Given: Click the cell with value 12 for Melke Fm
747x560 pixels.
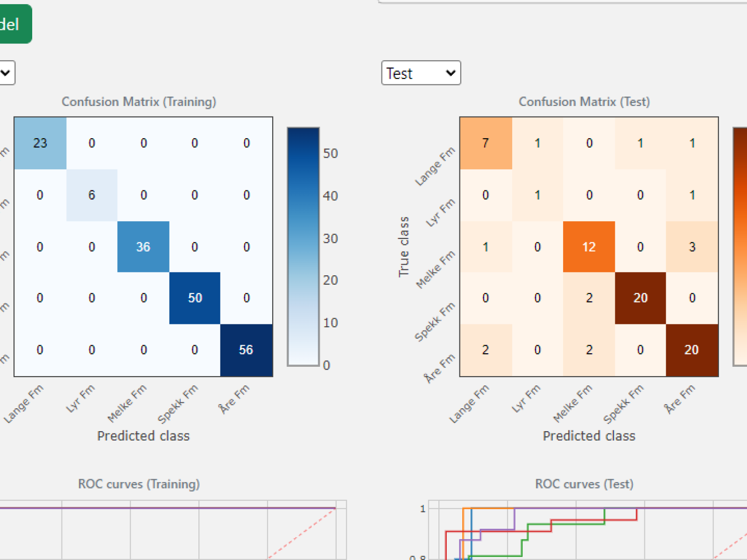Looking at the screenshot, I should tap(589, 247).
